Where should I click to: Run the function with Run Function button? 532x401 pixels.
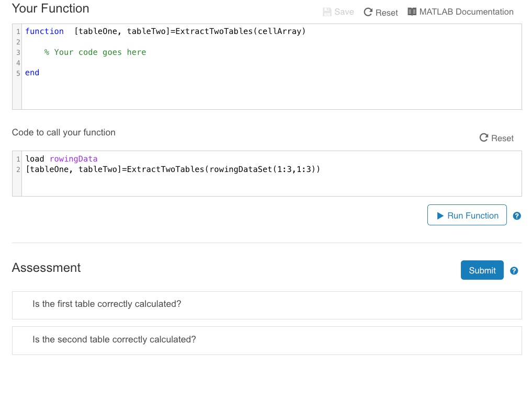467,215
